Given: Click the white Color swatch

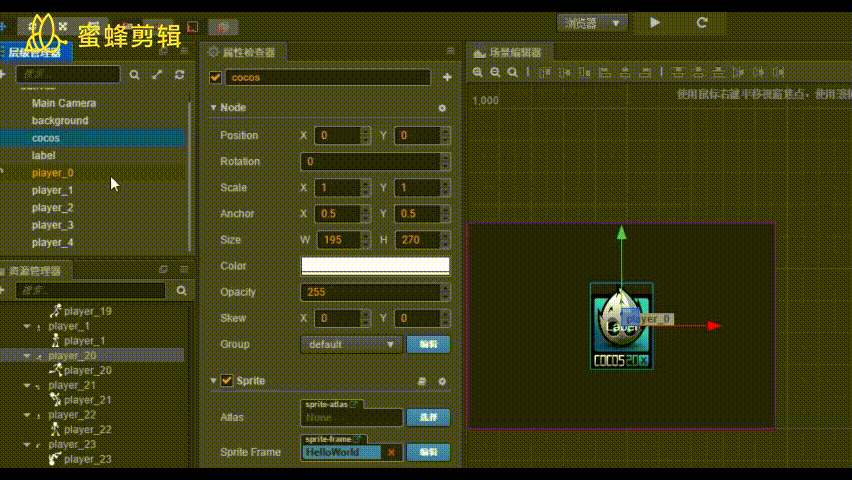Looking at the screenshot, I should click(x=375, y=266).
